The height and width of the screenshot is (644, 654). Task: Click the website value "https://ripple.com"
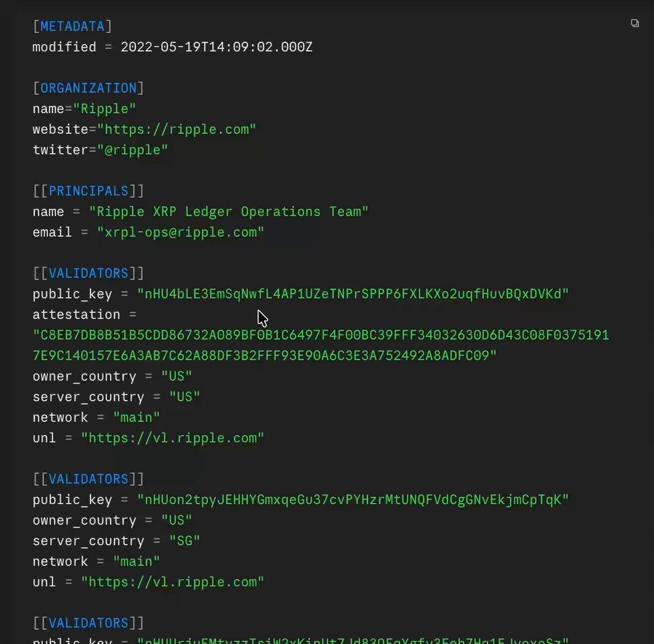177,129
